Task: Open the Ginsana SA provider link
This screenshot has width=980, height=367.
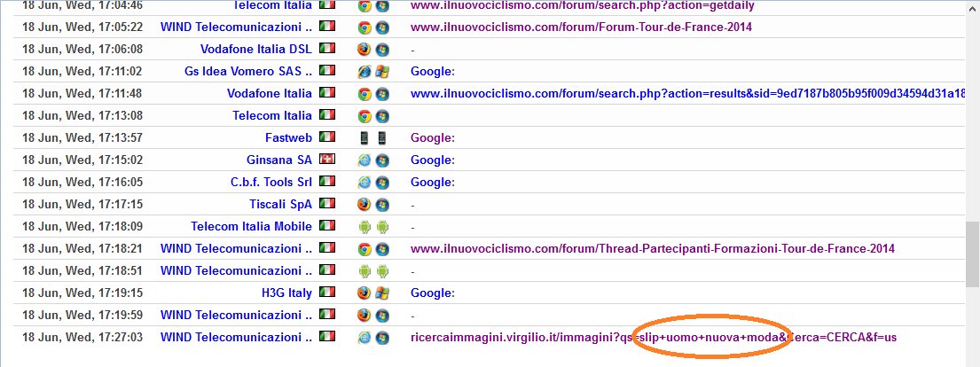Action: (279, 160)
